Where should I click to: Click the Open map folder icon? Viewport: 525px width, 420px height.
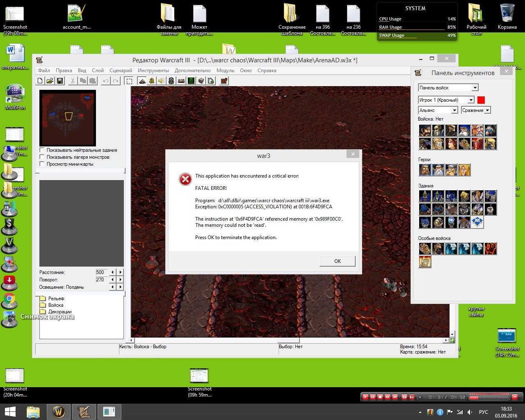50,81
